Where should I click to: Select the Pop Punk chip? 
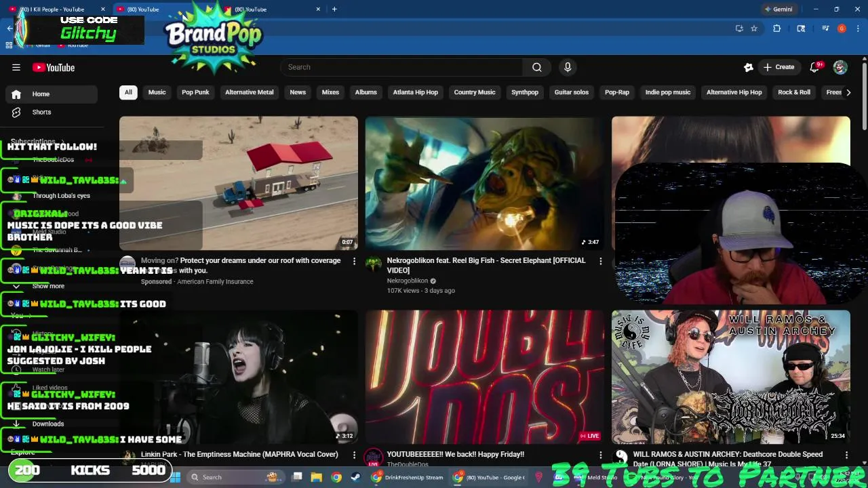pos(195,92)
